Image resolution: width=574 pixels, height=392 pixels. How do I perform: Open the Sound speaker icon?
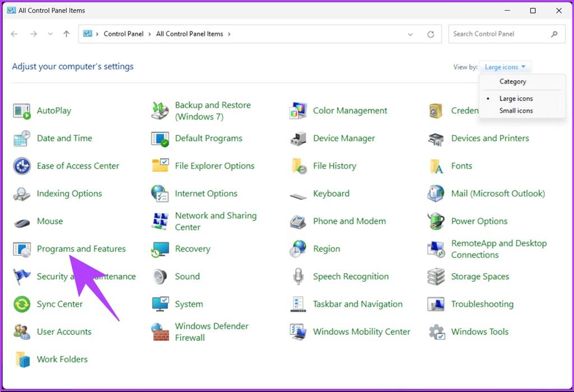[x=160, y=276]
